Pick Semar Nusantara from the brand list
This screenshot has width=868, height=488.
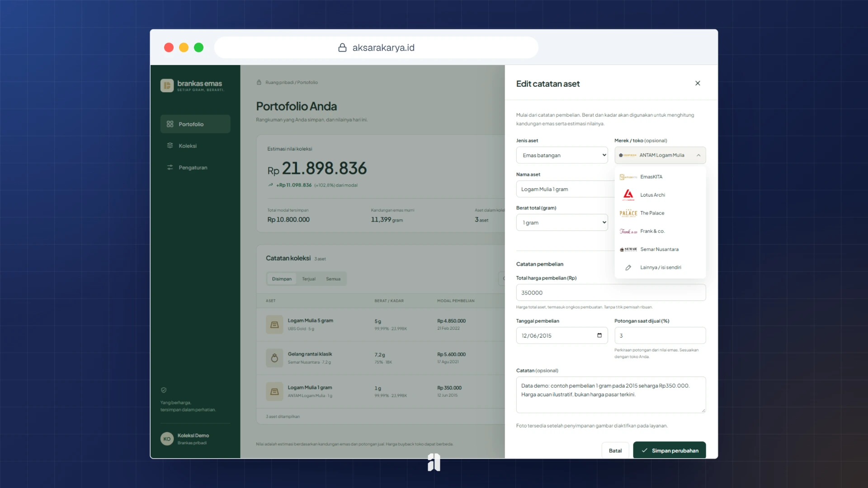point(660,249)
